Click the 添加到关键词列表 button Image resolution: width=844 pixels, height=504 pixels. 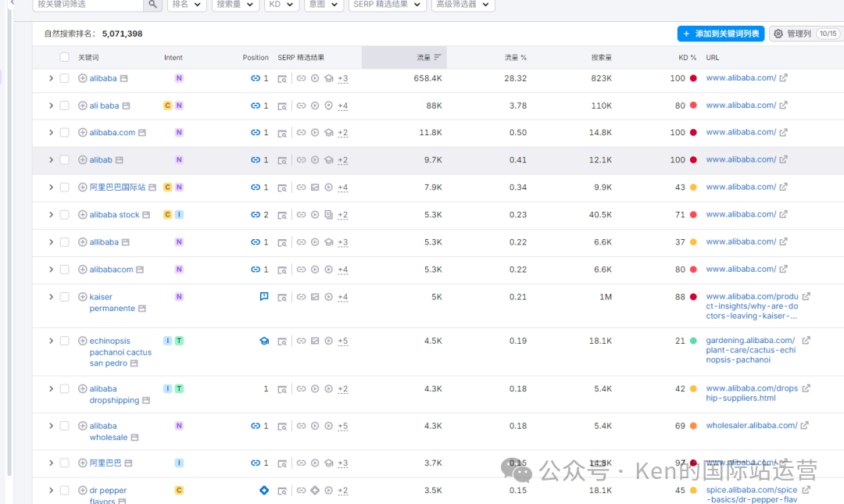(721, 34)
